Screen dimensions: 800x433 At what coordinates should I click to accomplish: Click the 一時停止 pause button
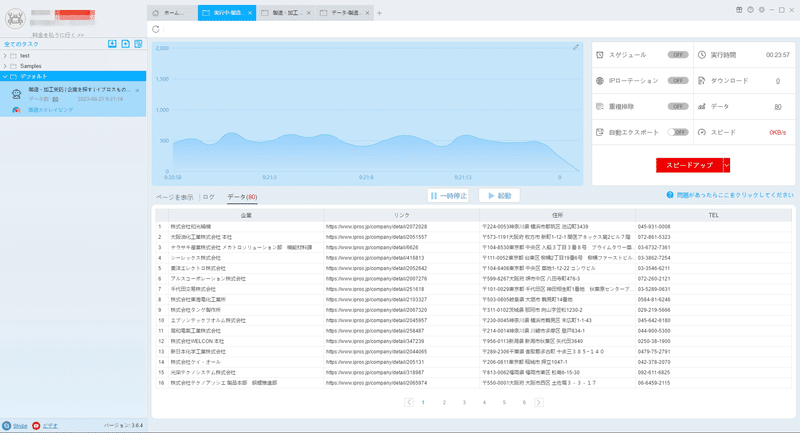point(448,196)
